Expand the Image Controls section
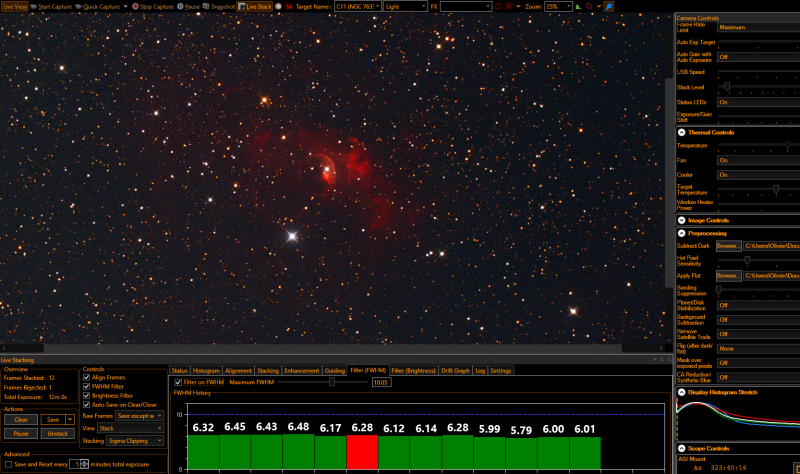The height and width of the screenshot is (474, 800). [x=682, y=220]
